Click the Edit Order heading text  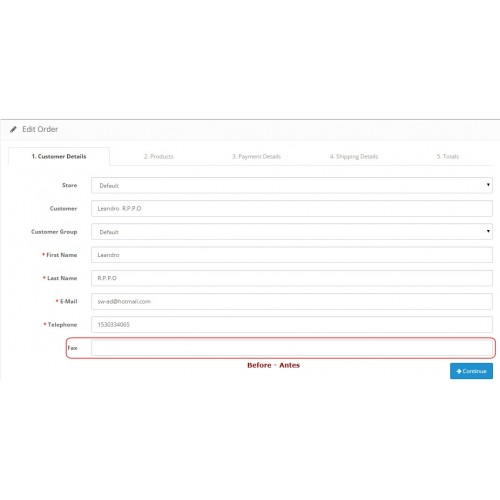[40, 129]
